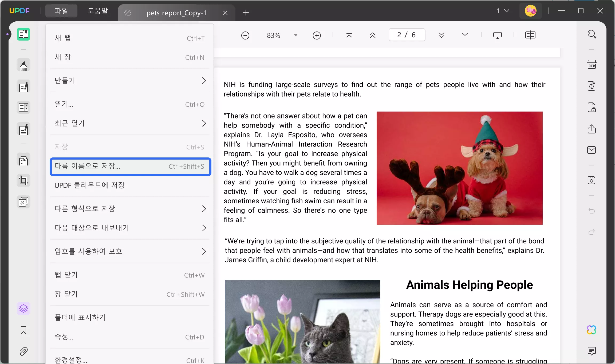
Task: Add a new tab with plus button
Action: pos(246,13)
